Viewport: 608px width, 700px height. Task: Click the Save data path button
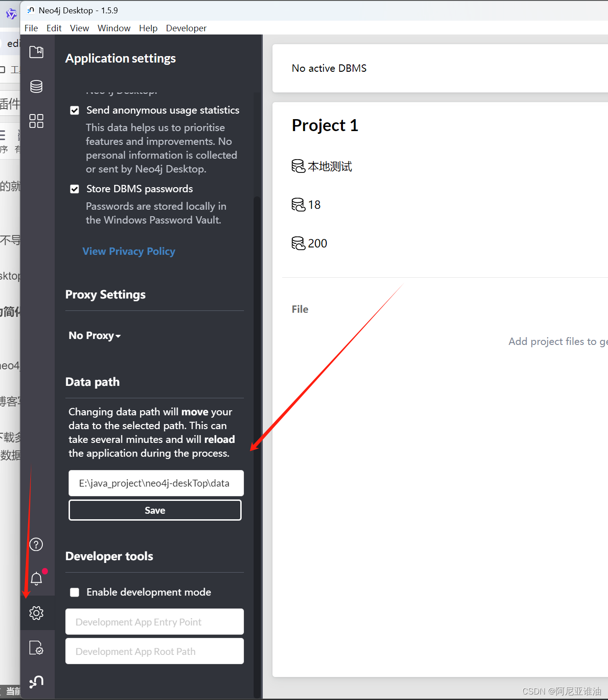coord(155,510)
